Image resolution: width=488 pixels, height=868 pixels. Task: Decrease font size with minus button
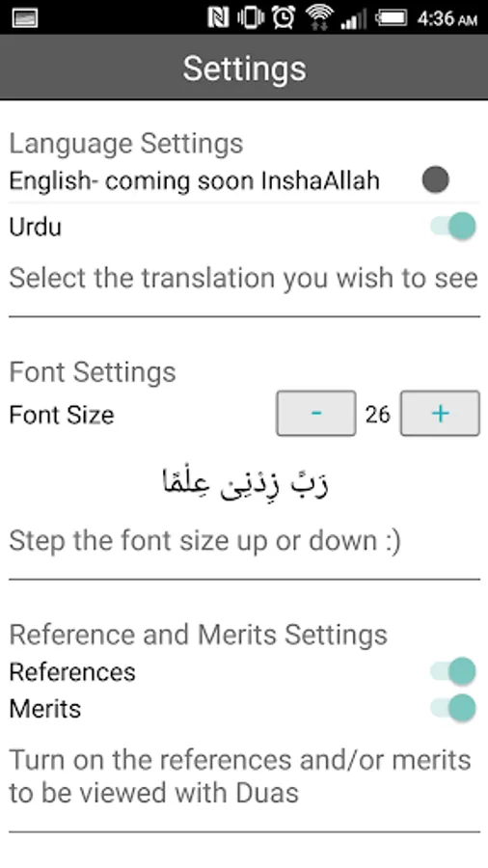click(x=316, y=414)
